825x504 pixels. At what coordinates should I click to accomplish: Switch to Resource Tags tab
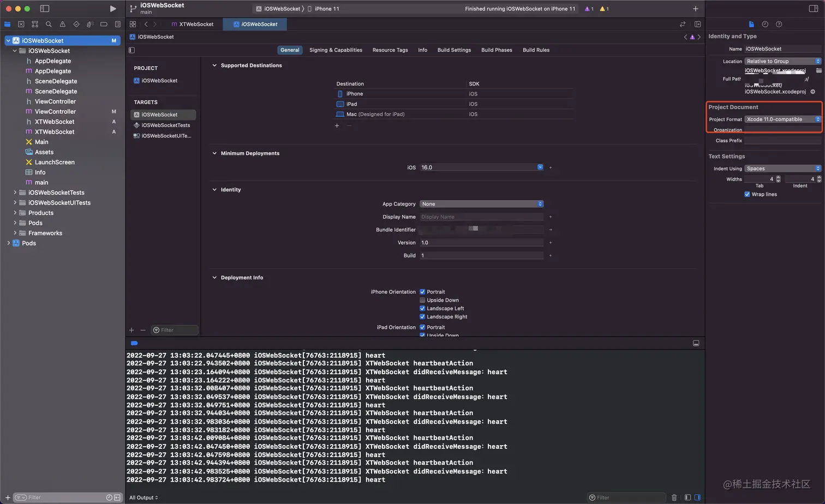(x=390, y=50)
